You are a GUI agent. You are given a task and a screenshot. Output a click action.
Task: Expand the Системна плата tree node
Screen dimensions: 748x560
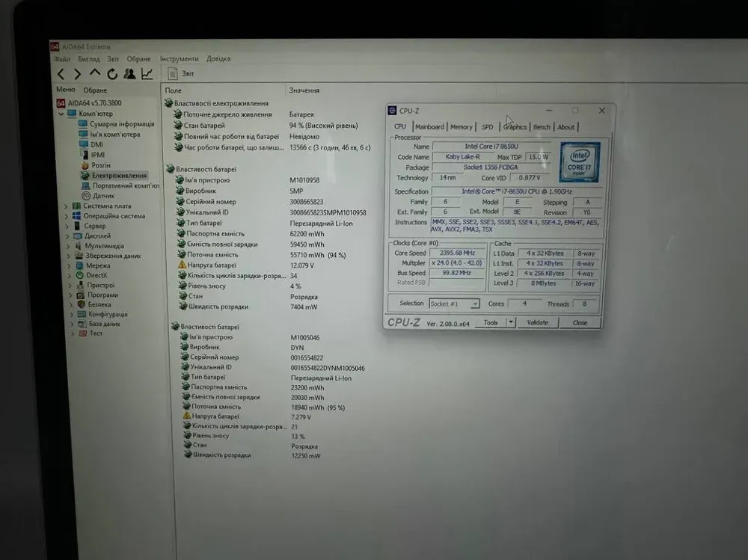pos(66,206)
